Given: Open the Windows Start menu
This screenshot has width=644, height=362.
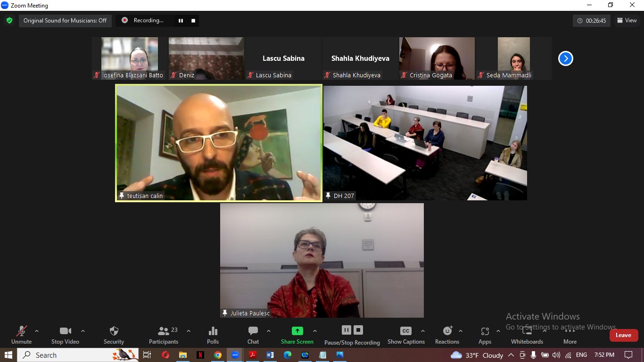Looking at the screenshot, I should [8, 355].
